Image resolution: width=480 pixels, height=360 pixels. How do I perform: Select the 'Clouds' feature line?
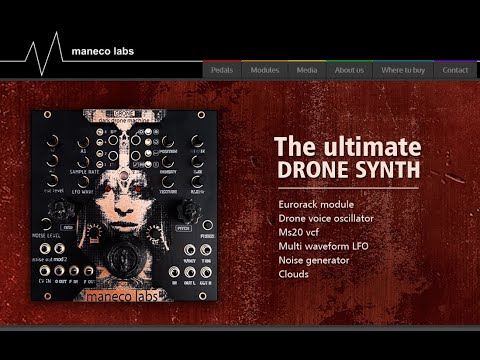293,274
